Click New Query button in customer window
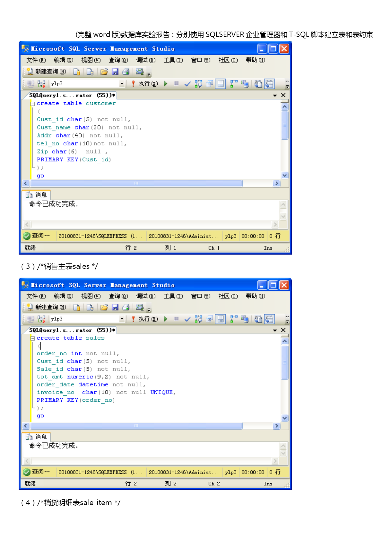392x554 pixels. pyautogui.click(x=46, y=72)
